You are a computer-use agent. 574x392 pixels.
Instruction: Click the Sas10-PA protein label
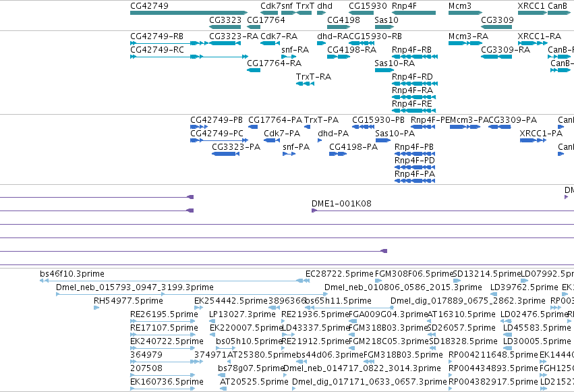coord(395,134)
